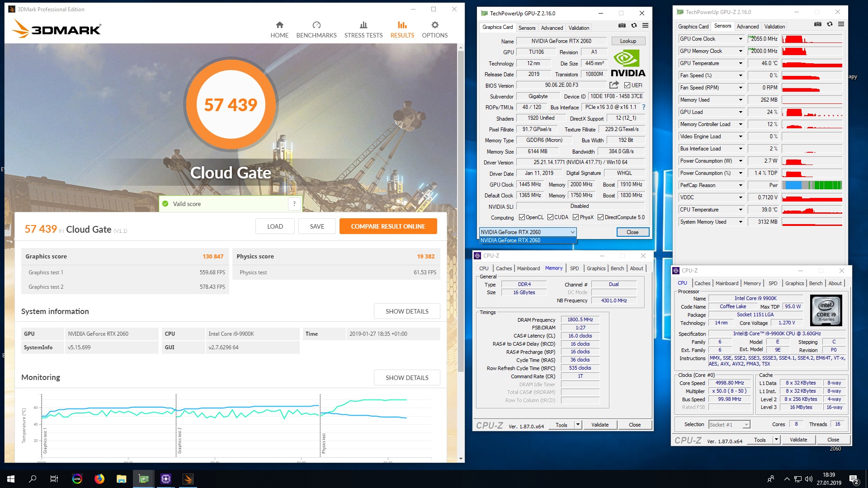Click Lookup button in GPU-Z
This screenshot has width=868, height=488.
click(628, 41)
